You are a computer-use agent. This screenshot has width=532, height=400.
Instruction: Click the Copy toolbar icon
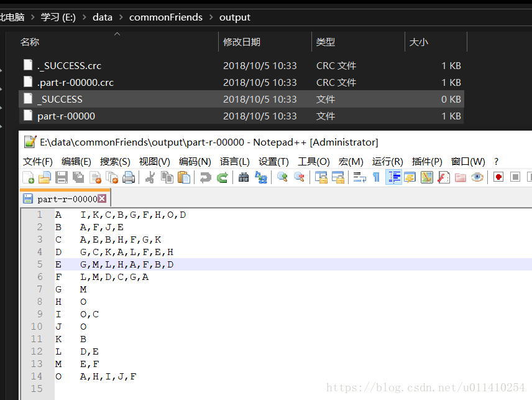click(x=167, y=177)
